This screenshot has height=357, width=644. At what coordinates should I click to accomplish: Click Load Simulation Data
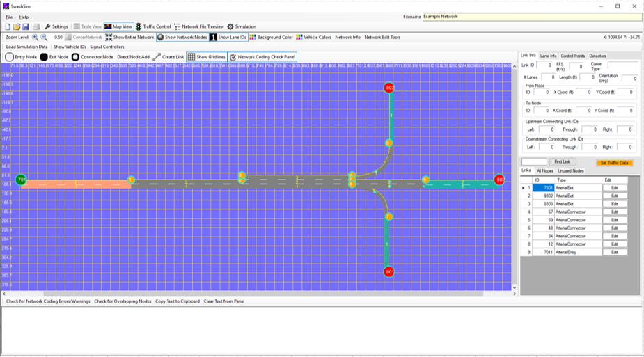click(x=26, y=47)
